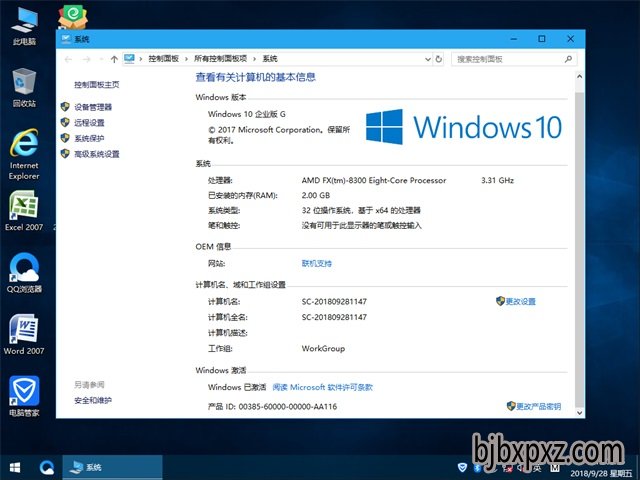Click the 所有控制面板项 breadcrumb
The width and height of the screenshot is (640, 480).
(x=220, y=59)
